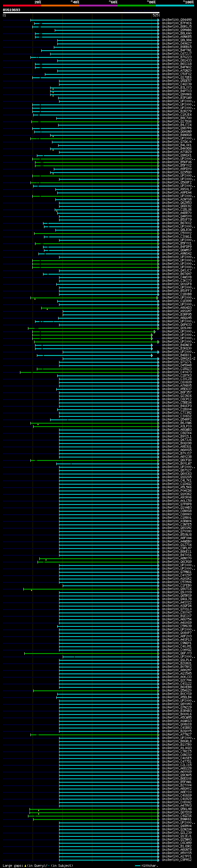This screenshot has width=197, height=868.
Task: Select the UniRef100_Q6CRQ9 hit
Action: coord(176,562)
